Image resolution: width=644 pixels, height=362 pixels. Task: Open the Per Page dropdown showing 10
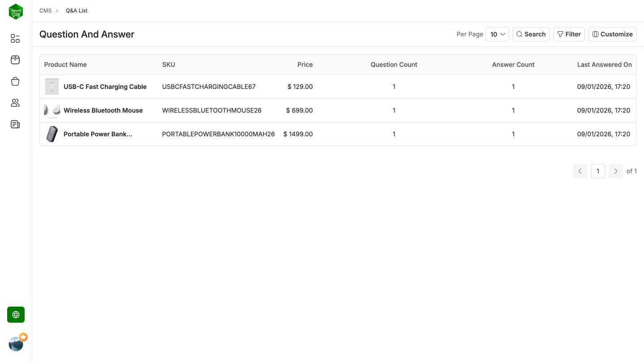pyautogui.click(x=497, y=34)
